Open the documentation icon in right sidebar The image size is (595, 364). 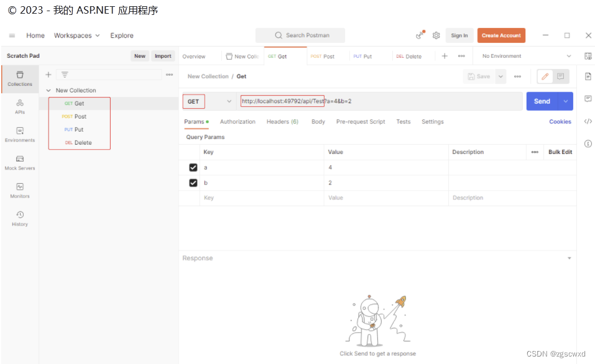pyautogui.click(x=588, y=76)
